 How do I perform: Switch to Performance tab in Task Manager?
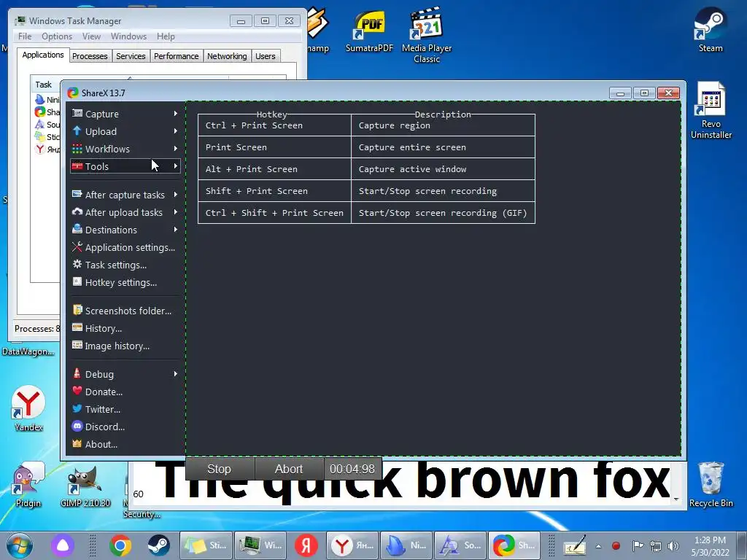(177, 56)
